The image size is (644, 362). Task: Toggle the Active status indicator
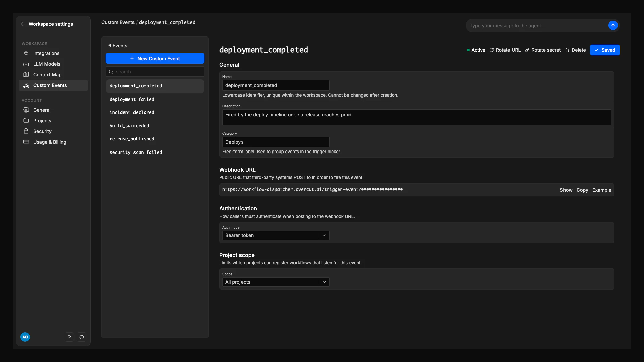(476, 50)
